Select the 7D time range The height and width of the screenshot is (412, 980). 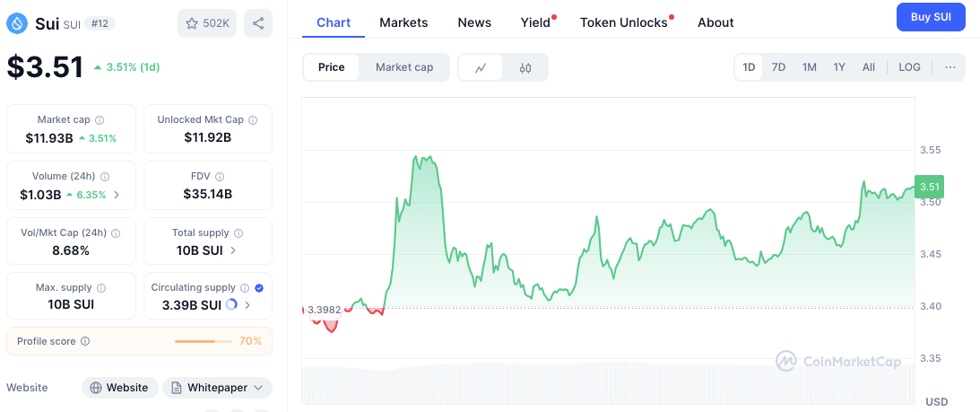[778, 67]
